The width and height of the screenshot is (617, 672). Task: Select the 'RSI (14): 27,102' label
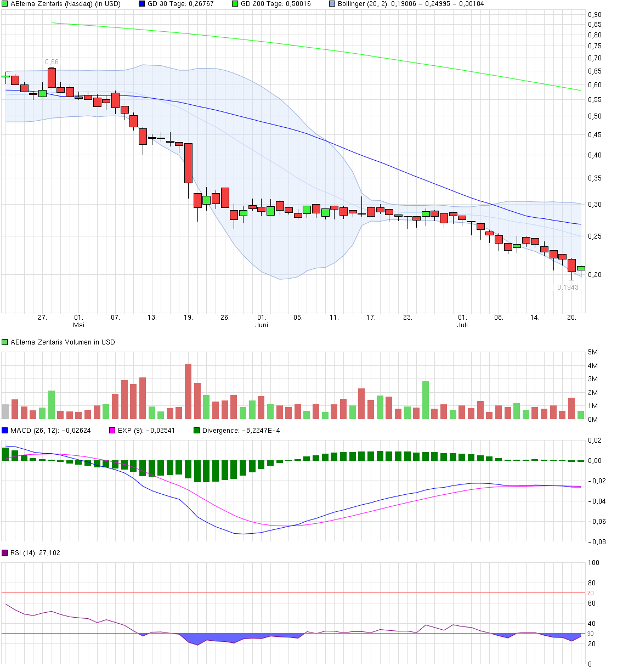point(35,553)
